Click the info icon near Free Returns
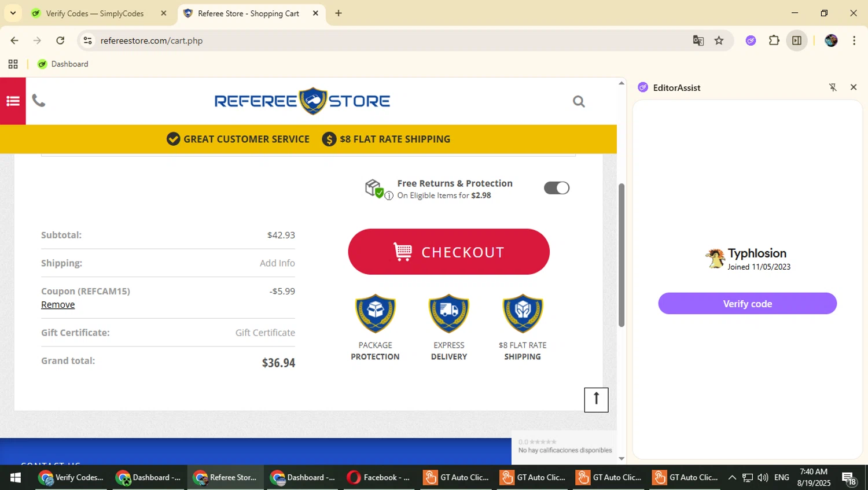 (x=389, y=196)
